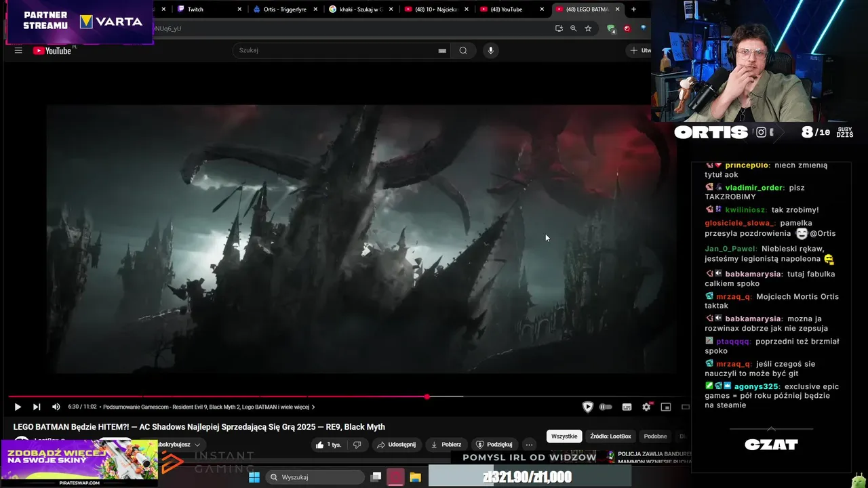Expand chapter title Podsumowanie Gamescom chevron
The width and height of the screenshot is (868, 488).
(x=313, y=407)
